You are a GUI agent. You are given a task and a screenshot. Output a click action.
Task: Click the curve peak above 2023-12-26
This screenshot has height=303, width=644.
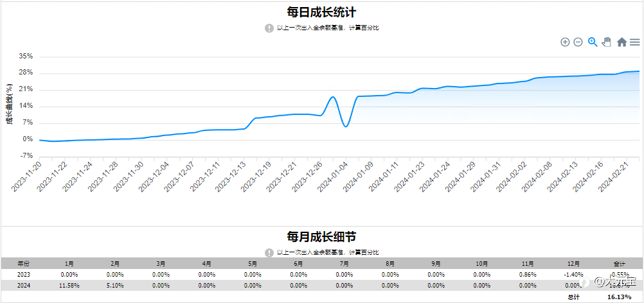(333, 97)
